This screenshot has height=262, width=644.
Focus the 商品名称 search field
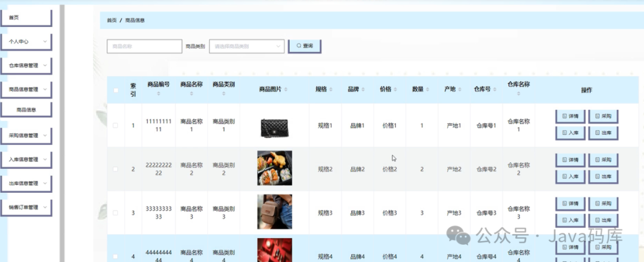point(144,47)
